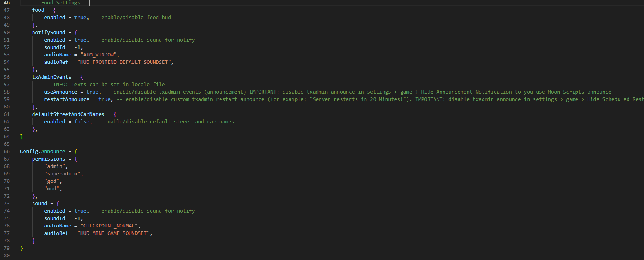
Task: Click the restartAnnounce setting name
Action: (67, 99)
